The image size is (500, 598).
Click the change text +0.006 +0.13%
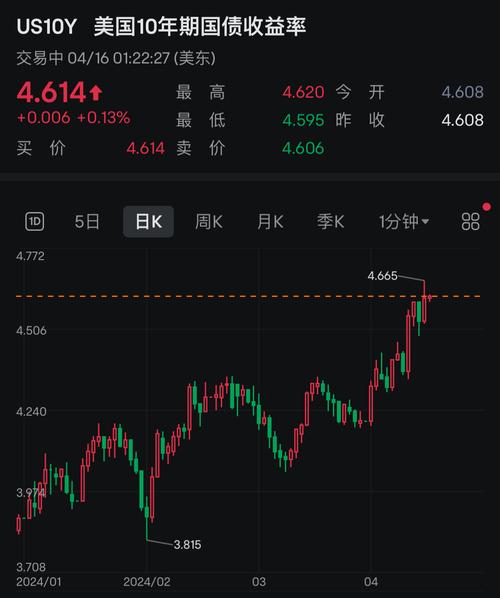coord(74,118)
